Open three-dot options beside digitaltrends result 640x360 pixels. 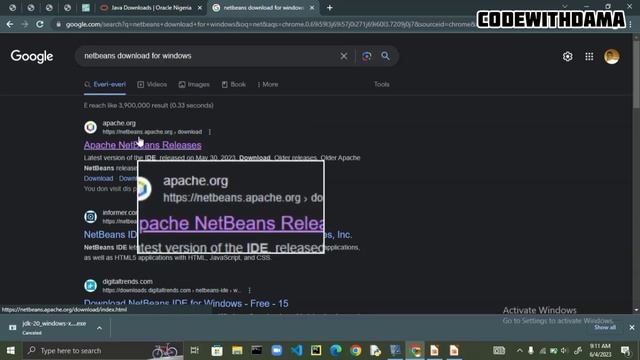point(249,290)
